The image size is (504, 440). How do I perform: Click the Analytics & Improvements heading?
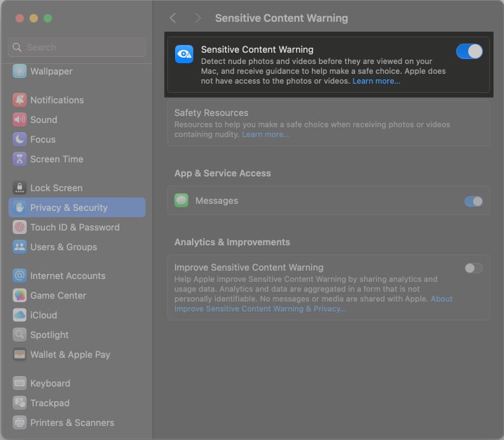[x=232, y=242]
